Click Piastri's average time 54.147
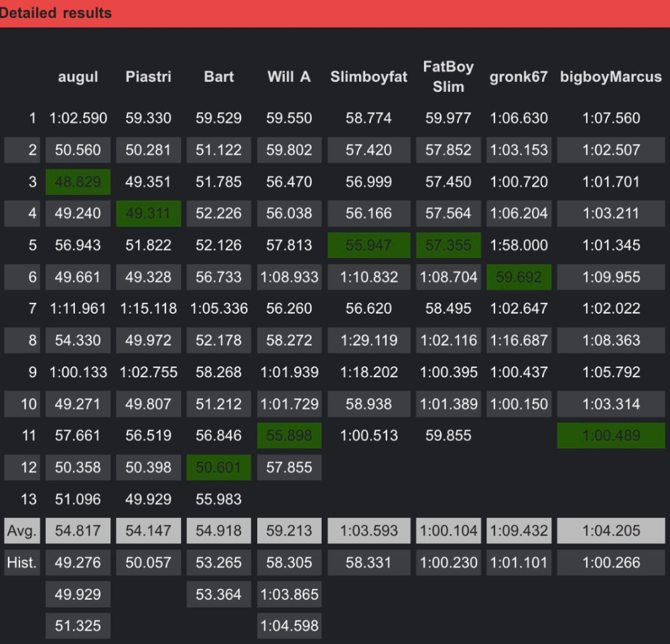Screen dimensions: 670x644 tap(148, 531)
